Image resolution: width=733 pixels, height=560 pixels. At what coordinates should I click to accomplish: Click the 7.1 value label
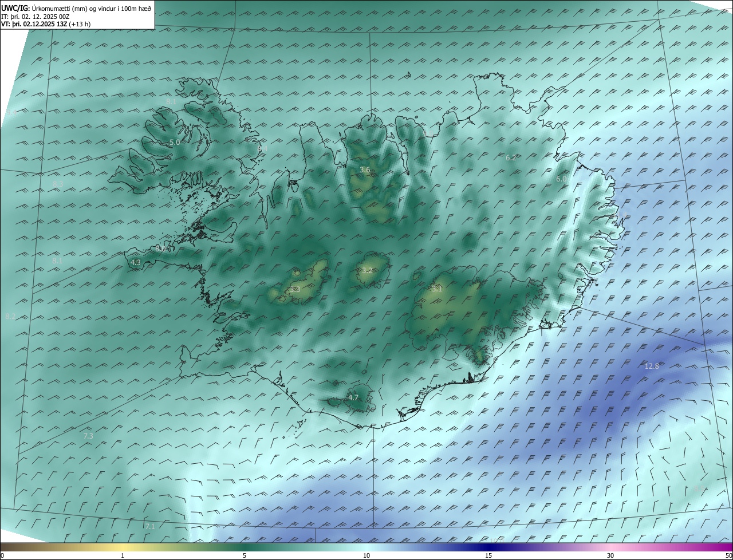pyautogui.click(x=150, y=526)
